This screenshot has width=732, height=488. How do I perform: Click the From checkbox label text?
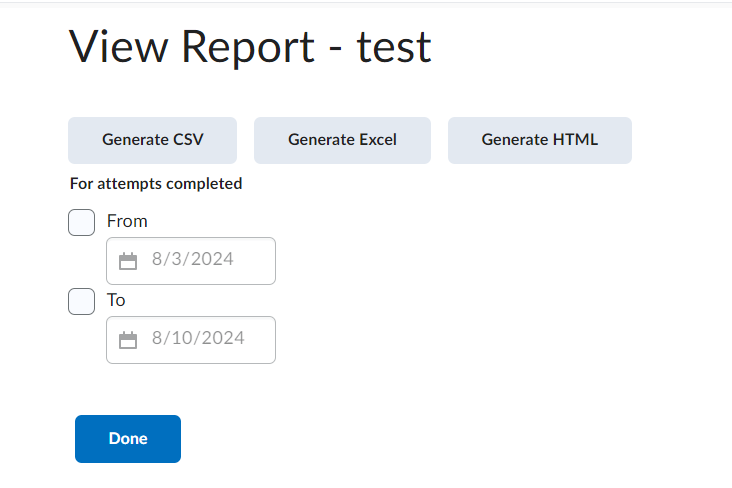click(127, 221)
